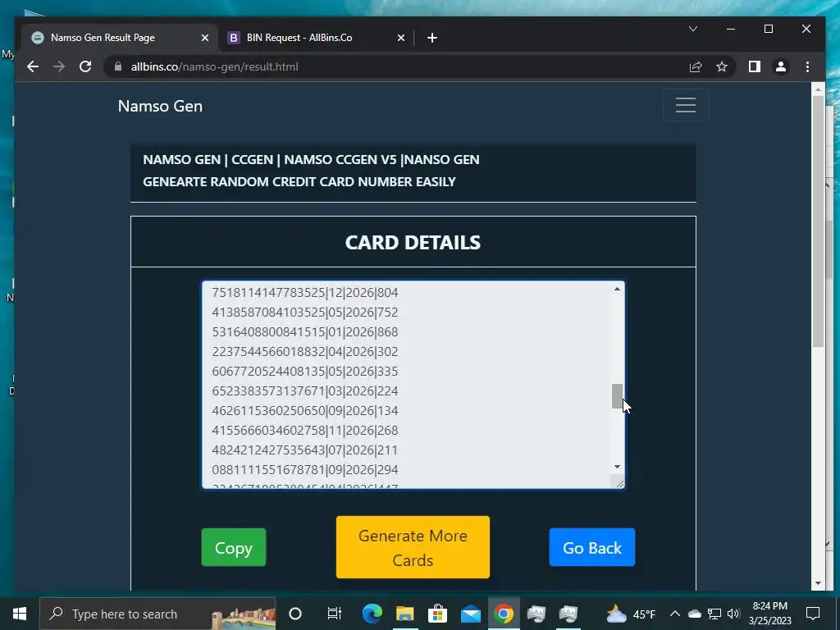The image size is (840, 630).
Task: Go back to the previous page
Action: coord(33,66)
